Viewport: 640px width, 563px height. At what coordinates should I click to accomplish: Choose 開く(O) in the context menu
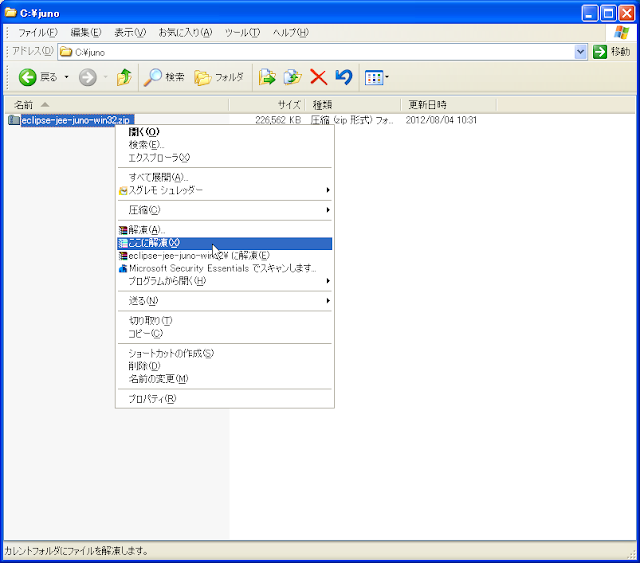pyautogui.click(x=224, y=132)
